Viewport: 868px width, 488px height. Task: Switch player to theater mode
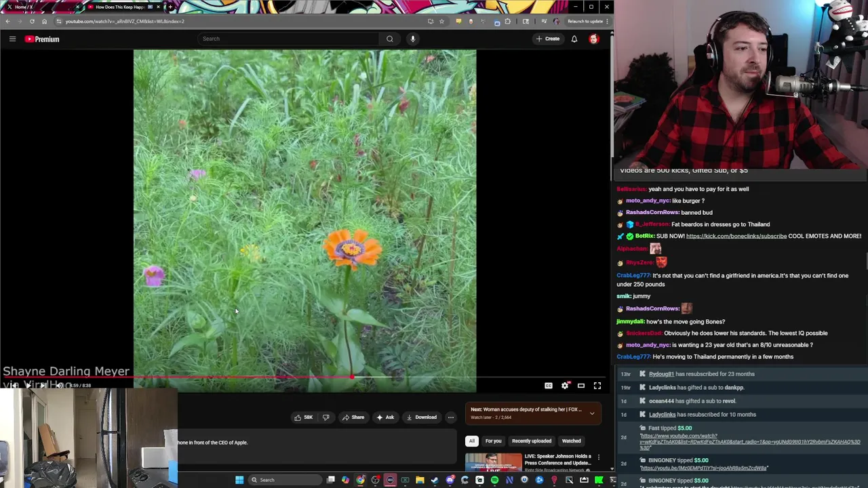[581, 386]
